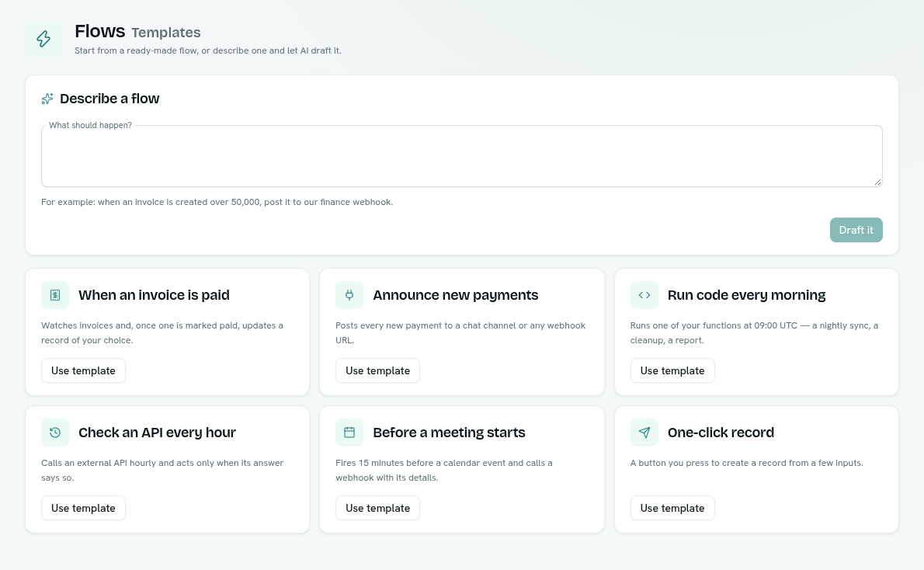
Task: Click the What should happen? field label
Action: [90, 125]
